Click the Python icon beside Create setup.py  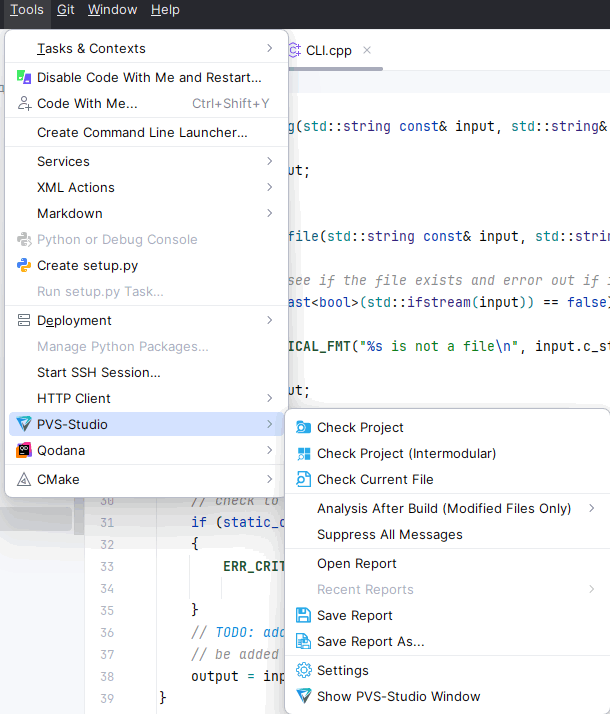[x=24, y=265]
